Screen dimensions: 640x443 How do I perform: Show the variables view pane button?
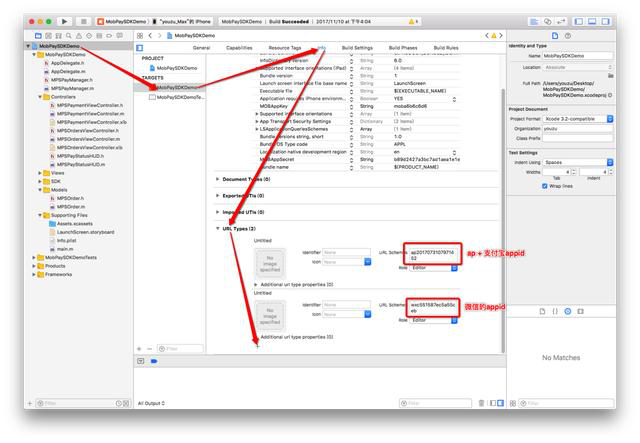[493, 403]
